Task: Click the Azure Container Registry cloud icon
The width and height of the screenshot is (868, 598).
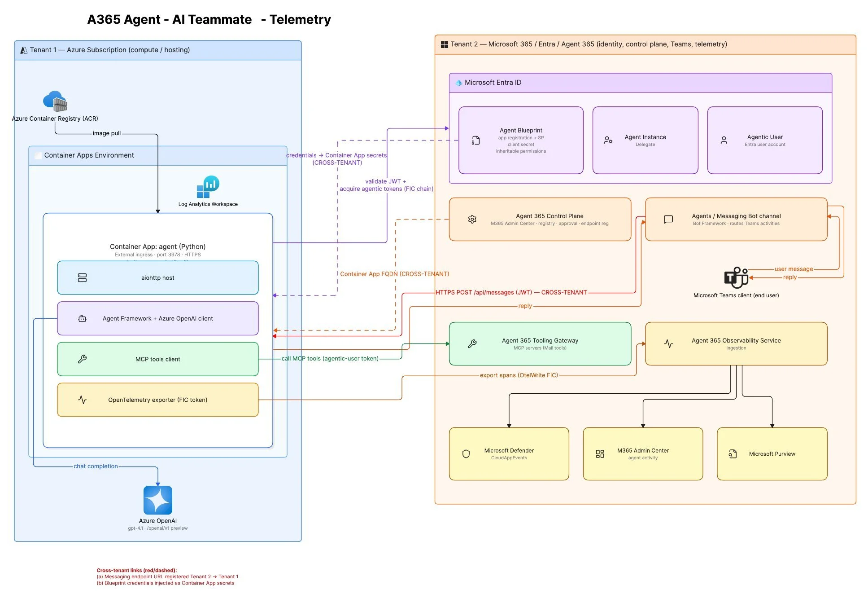Action: [55, 101]
